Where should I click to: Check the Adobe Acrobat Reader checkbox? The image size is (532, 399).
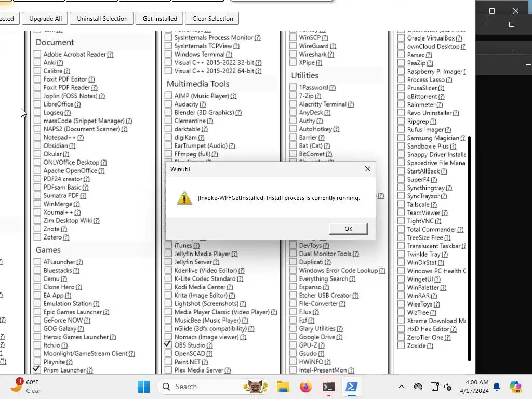pyautogui.click(x=37, y=54)
